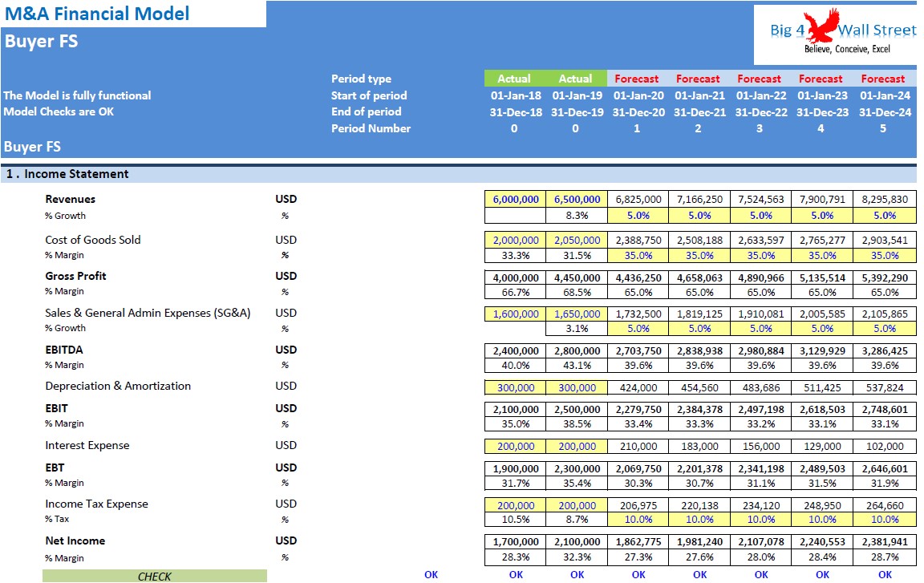
Task: Select the 8.3% revenue growth cell
Action: coord(577,216)
